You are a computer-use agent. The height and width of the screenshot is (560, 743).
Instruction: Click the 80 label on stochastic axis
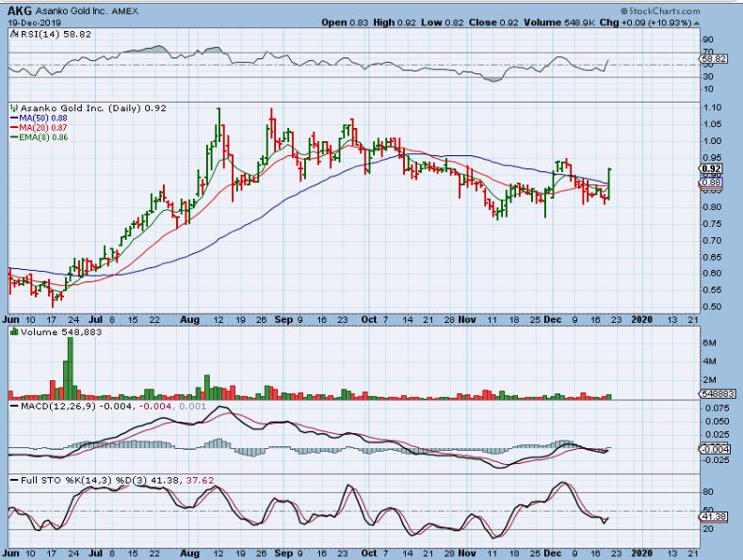click(708, 492)
